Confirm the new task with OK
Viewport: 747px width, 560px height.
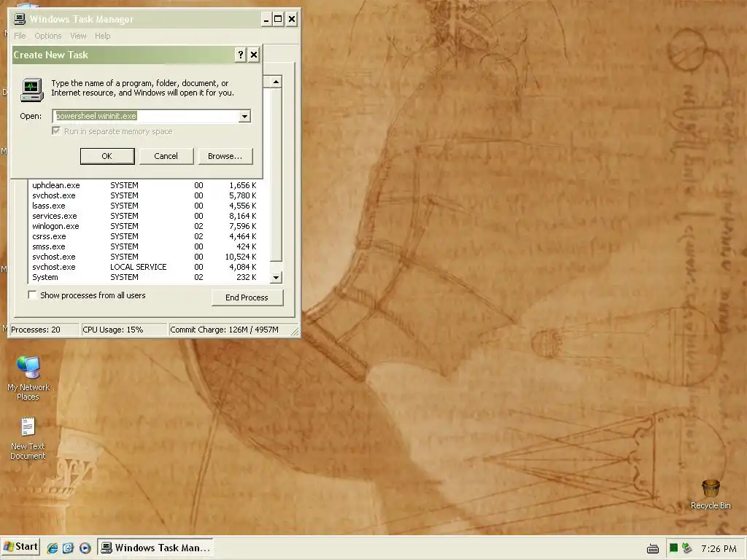[107, 156]
